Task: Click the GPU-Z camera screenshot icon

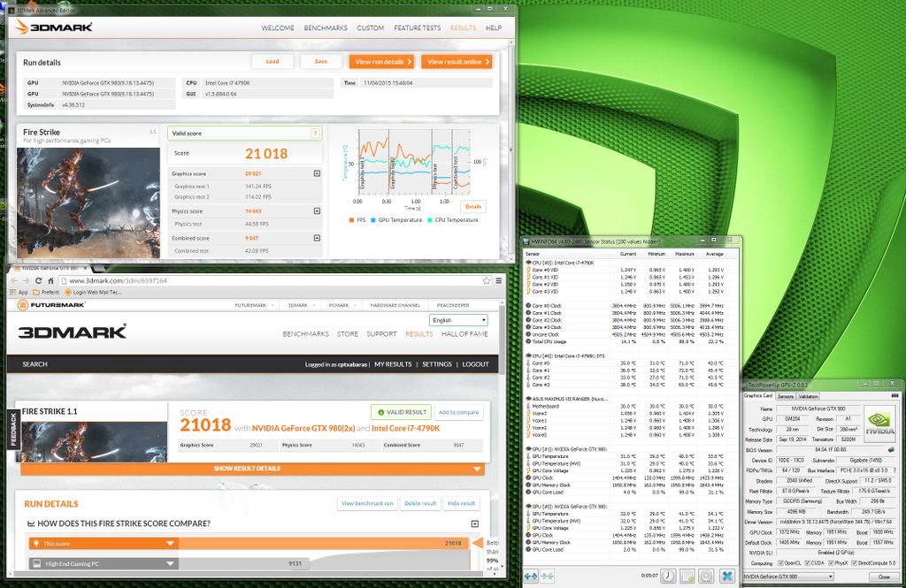Action: [x=895, y=395]
